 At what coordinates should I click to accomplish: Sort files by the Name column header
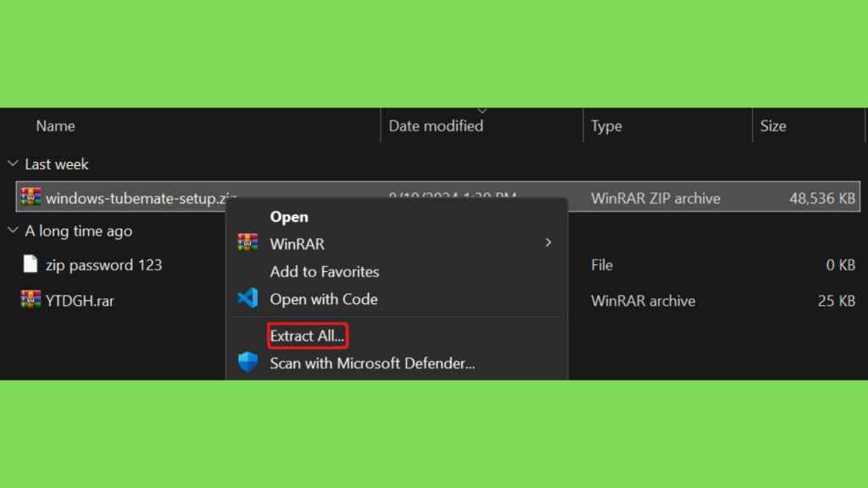55,126
